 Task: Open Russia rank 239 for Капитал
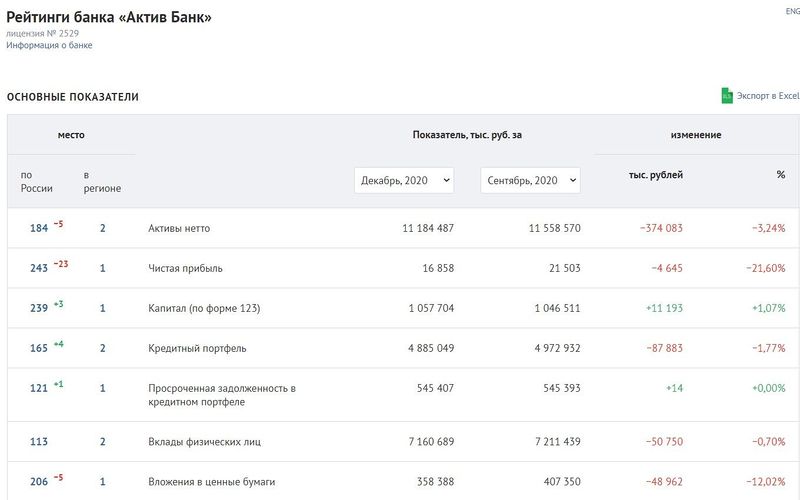(39, 308)
